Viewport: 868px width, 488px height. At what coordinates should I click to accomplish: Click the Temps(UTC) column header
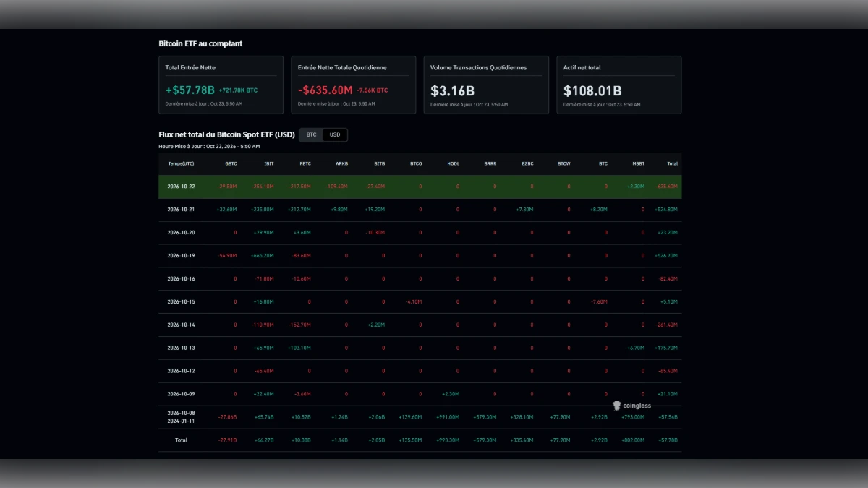point(181,163)
